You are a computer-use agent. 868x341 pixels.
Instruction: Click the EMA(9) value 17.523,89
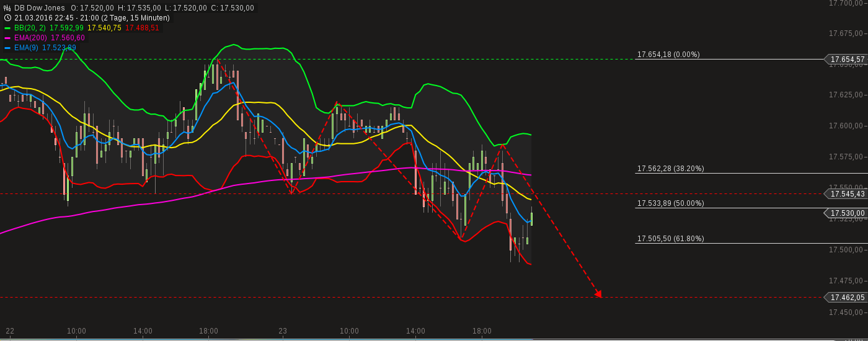coord(59,48)
